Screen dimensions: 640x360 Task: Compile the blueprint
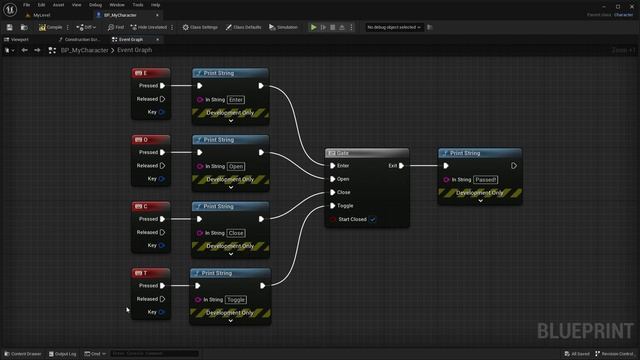pyautogui.click(x=51, y=27)
